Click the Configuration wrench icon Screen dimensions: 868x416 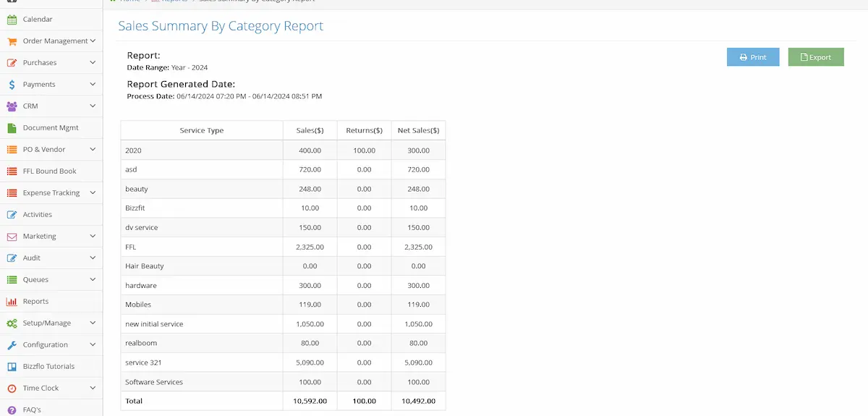point(12,345)
